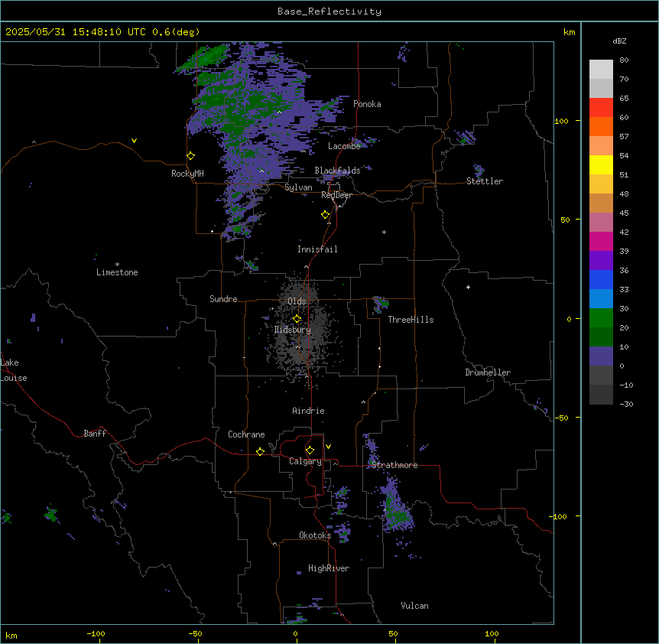Click the Strathmore town label
The image size is (659, 644).
point(394,465)
